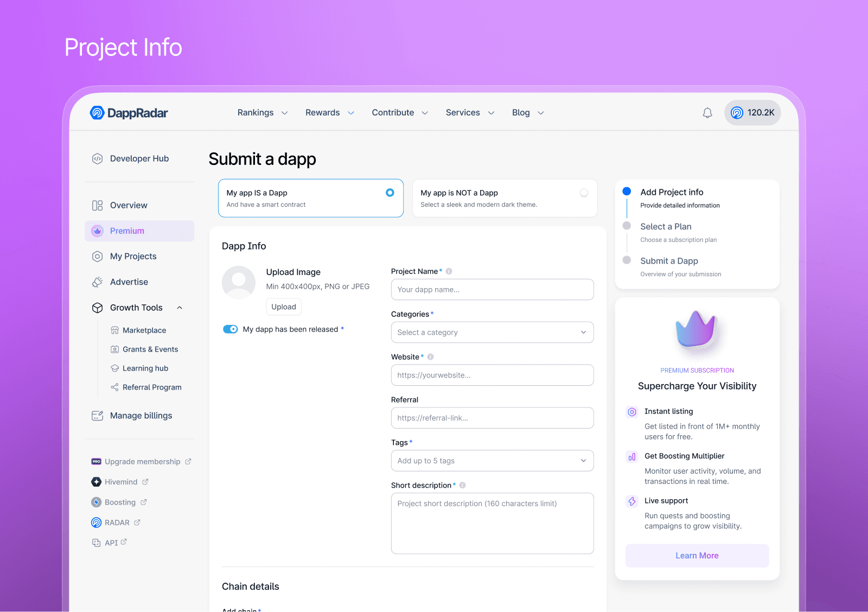Open the Contribute menu
The width and height of the screenshot is (868, 612).
coord(400,113)
